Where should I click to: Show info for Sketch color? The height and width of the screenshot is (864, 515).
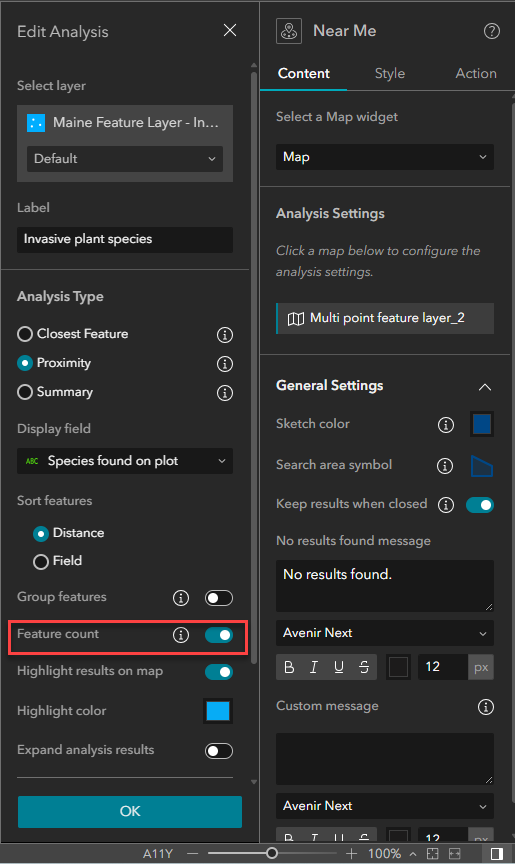point(446,425)
